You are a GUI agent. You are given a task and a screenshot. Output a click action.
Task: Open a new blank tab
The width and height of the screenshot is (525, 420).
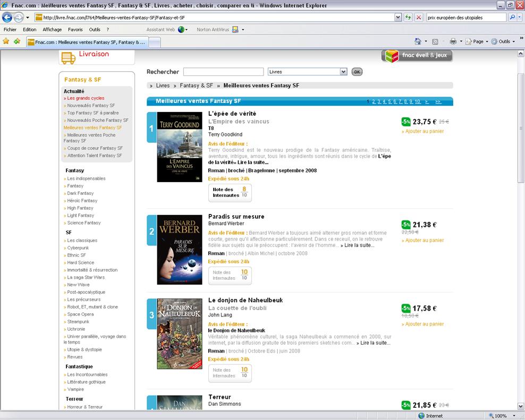coord(154,42)
